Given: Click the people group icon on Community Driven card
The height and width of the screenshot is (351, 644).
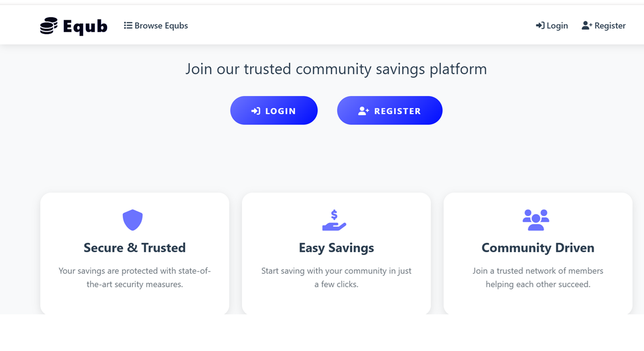Looking at the screenshot, I should (x=536, y=220).
